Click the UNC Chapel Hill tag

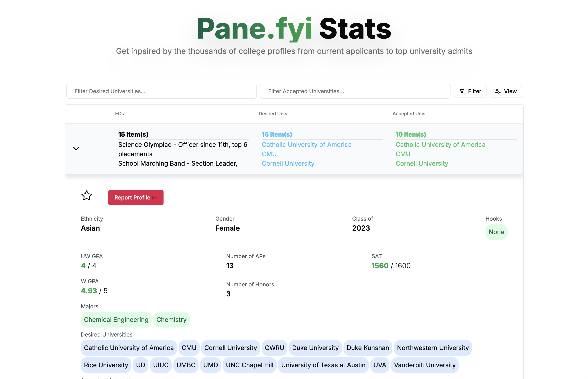(x=249, y=365)
